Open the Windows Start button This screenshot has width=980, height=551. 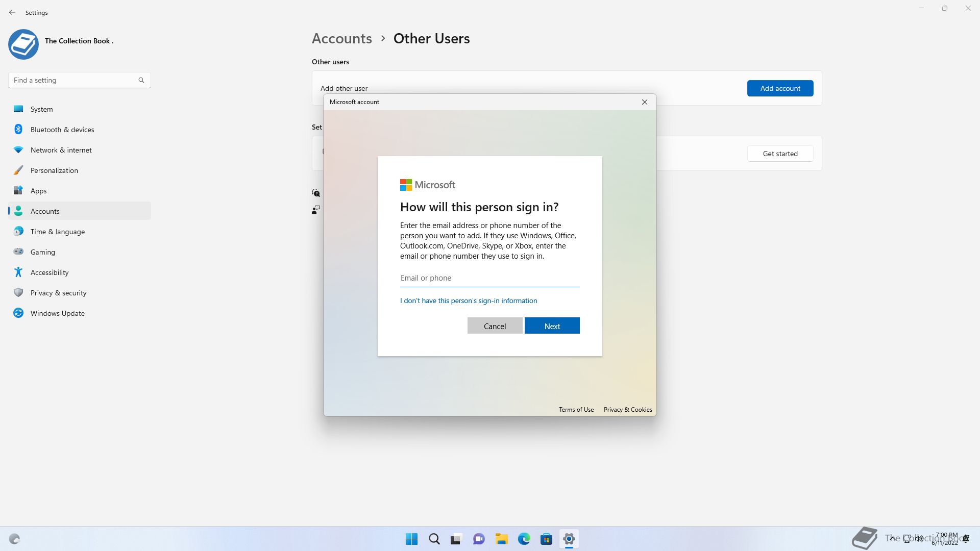411,539
